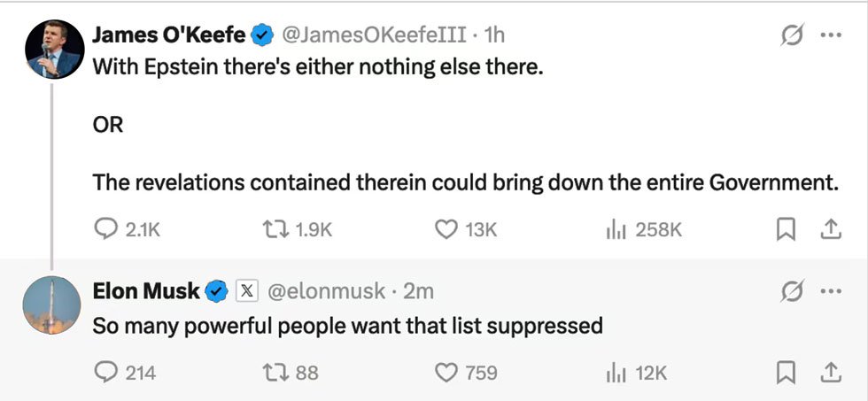Image resolution: width=868 pixels, height=401 pixels.
Task: Open Grok icon on O'Keefe's tweet
Action: [x=790, y=36]
